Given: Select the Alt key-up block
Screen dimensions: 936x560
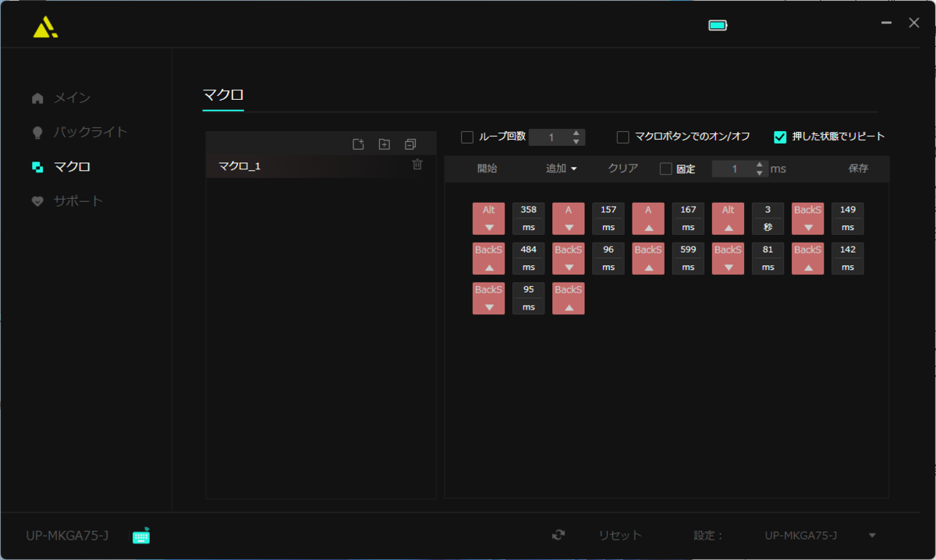Looking at the screenshot, I should point(728,219).
